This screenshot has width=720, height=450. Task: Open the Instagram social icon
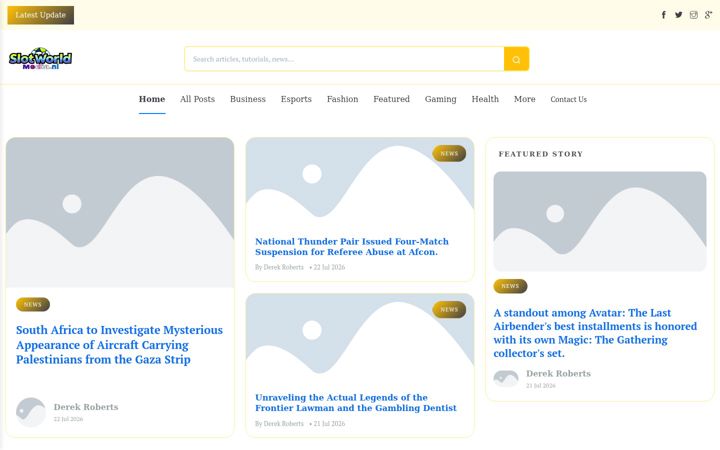[x=693, y=15]
